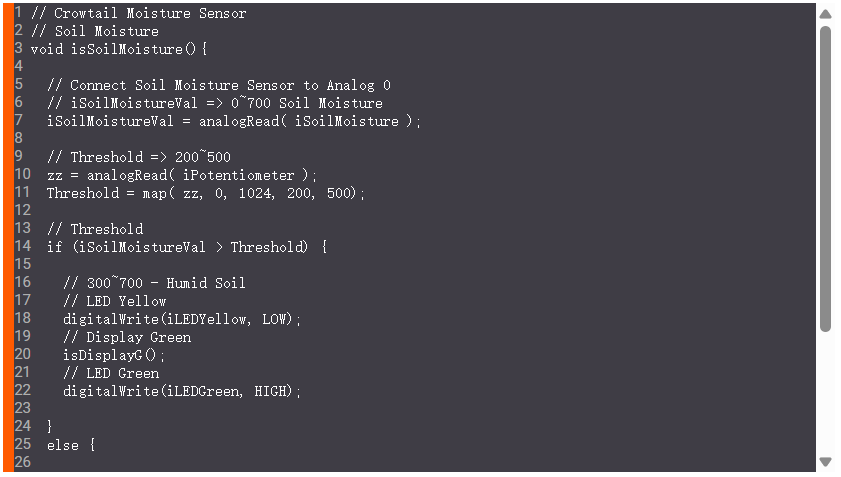
Task: Click 'digitalWrite(iLEDYellow, LOW);' line
Action: (x=182, y=319)
